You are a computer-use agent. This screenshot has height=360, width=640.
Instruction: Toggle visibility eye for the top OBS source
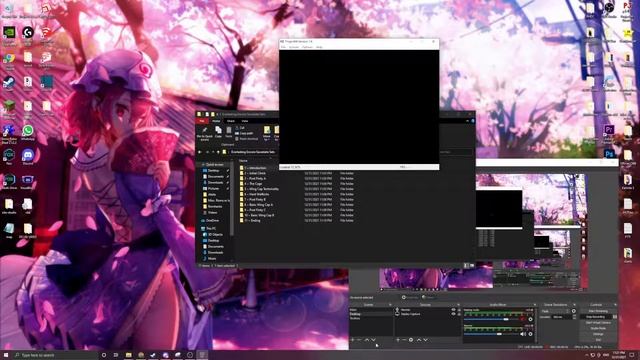453,310
